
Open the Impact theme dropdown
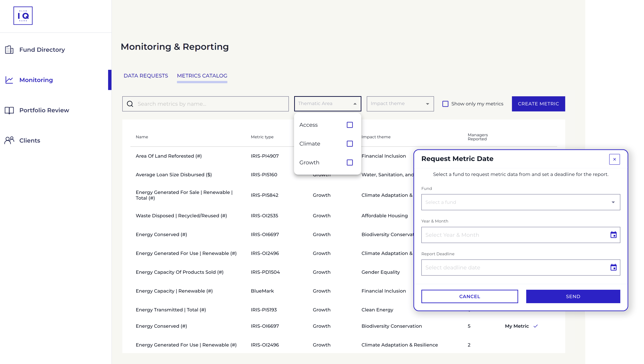[400, 104]
